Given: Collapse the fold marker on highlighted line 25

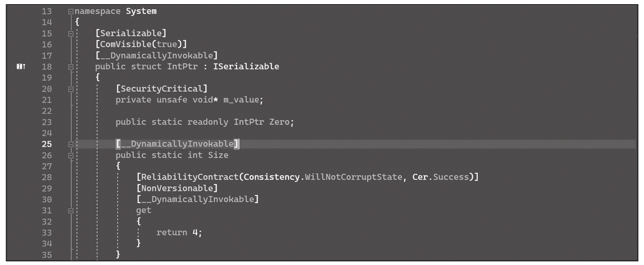Looking at the screenshot, I should (70, 144).
